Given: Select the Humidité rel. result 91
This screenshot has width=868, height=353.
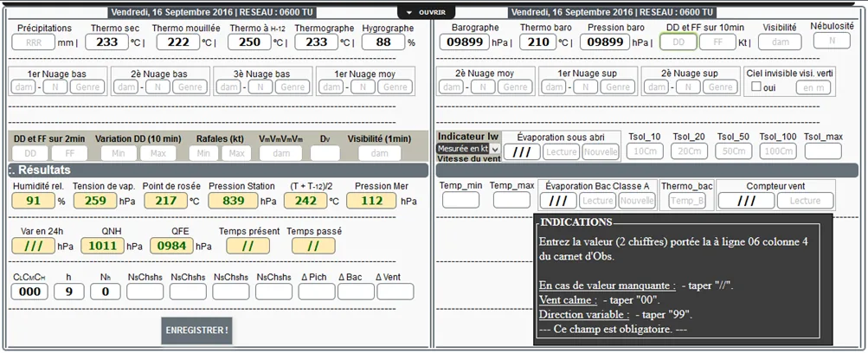Looking at the screenshot, I should click(33, 200).
